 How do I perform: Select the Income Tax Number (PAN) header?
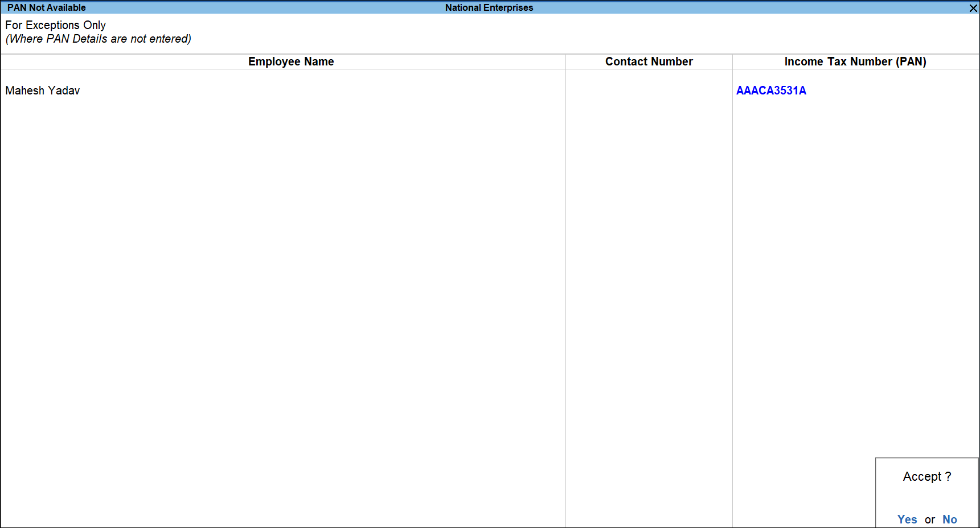tap(855, 61)
